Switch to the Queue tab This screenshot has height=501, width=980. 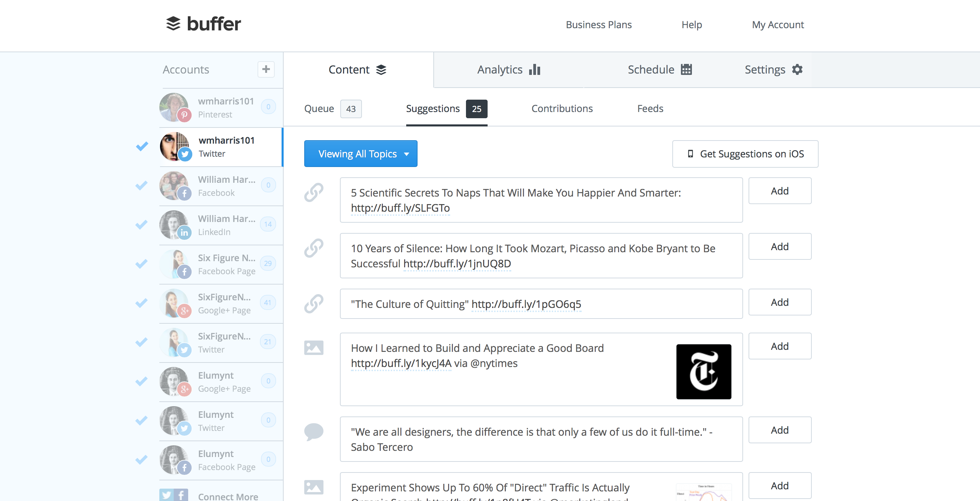(320, 109)
